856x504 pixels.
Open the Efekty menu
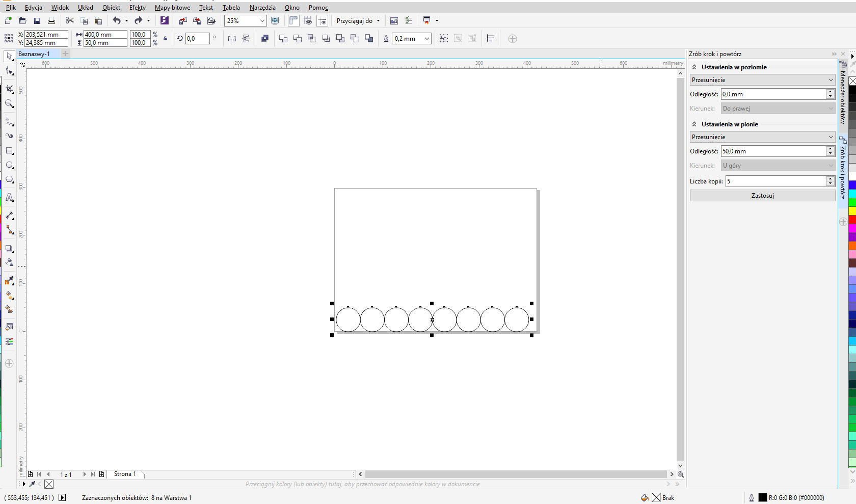pyautogui.click(x=137, y=8)
